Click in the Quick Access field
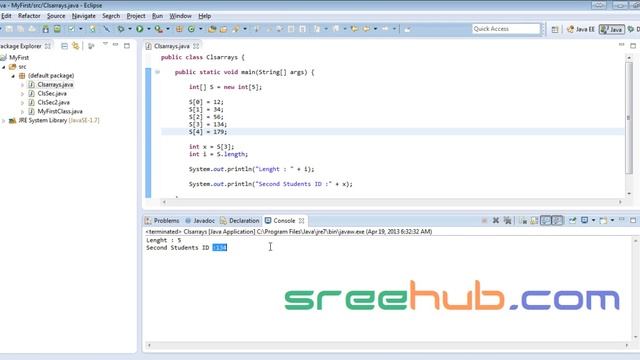Viewport: 640px width, 360px height. 506,29
